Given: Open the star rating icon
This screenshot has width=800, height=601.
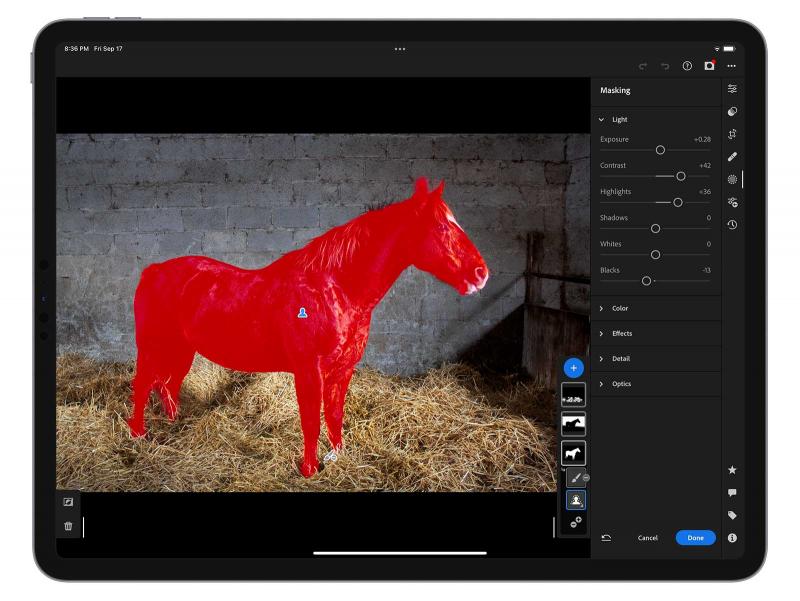Looking at the screenshot, I should [732, 470].
